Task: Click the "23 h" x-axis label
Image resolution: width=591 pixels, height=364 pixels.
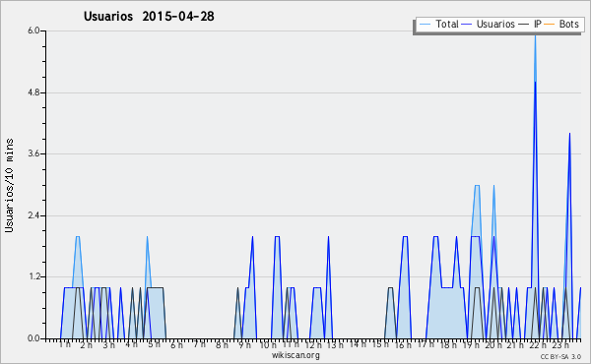Action: point(560,344)
